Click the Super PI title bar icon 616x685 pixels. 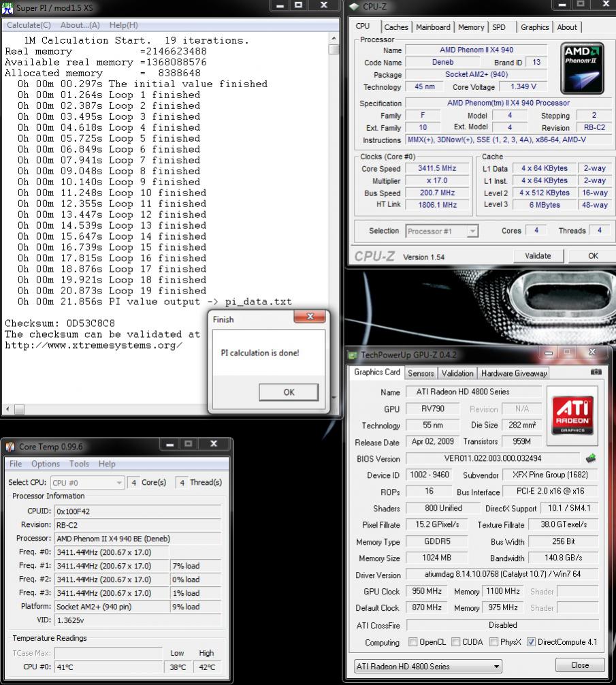(7, 7)
